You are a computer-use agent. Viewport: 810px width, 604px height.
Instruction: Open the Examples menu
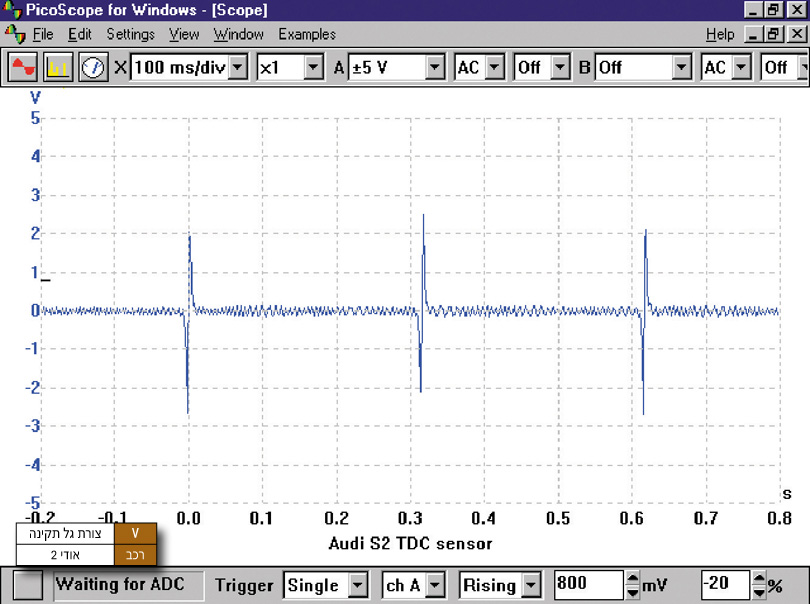[x=307, y=34]
